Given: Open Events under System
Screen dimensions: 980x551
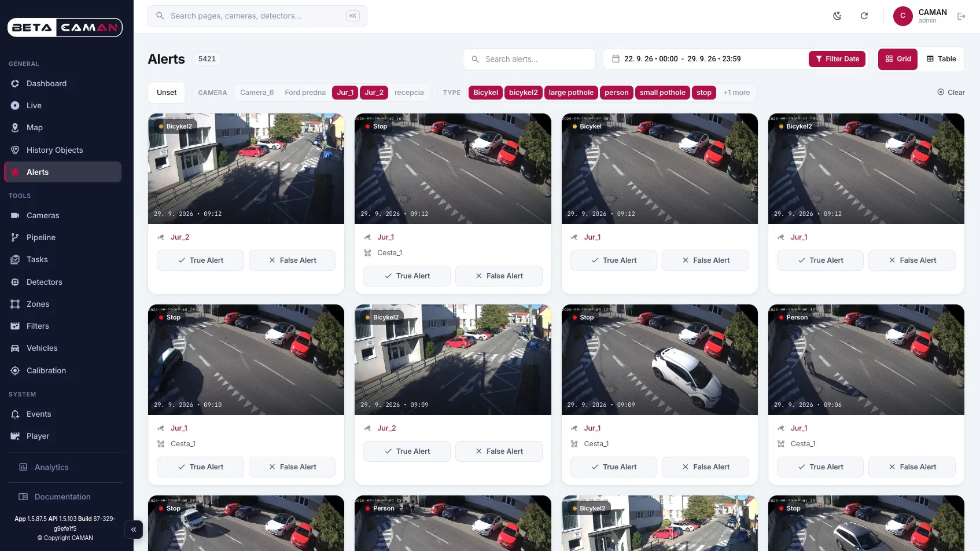Looking at the screenshot, I should [x=63, y=414].
